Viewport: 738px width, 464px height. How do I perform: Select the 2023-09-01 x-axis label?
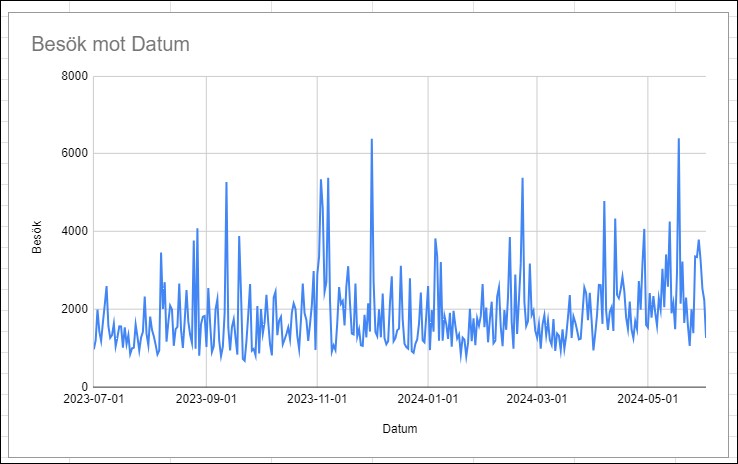pos(206,398)
